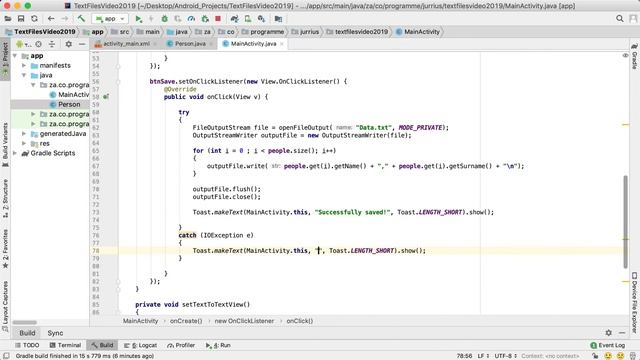Select the Sync tab in Build panel
Screen dimensions: 640x360
pyautogui.click(x=55, y=333)
